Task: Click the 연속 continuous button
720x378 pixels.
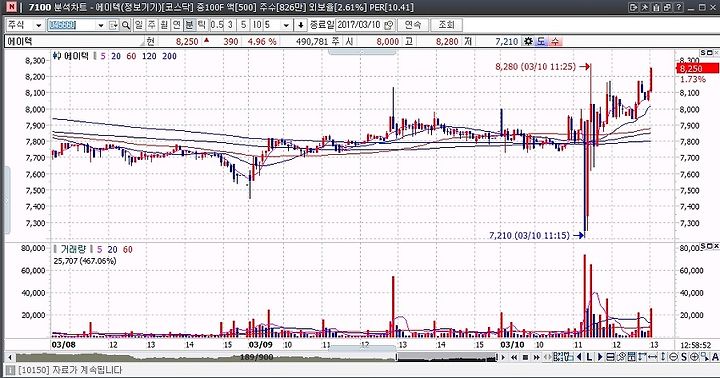Action: tap(412, 25)
